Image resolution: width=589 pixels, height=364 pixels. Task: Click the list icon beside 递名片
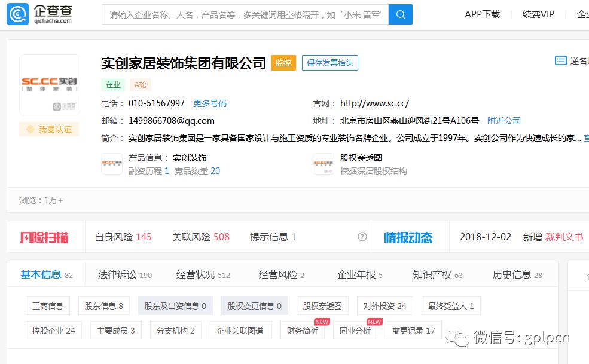[560, 60]
